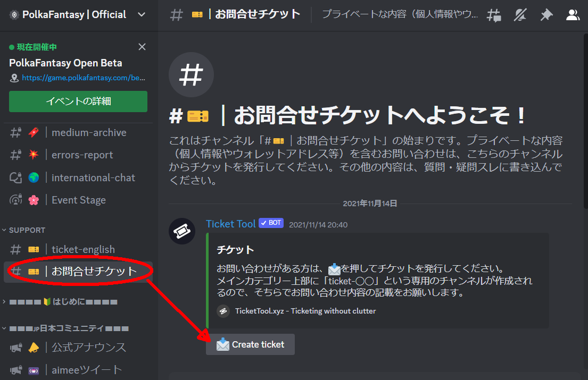The width and height of the screenshot is (588, 380).
Task: Click the megaphone icon of aimeeツイート channel
Action: click(16, 370)
